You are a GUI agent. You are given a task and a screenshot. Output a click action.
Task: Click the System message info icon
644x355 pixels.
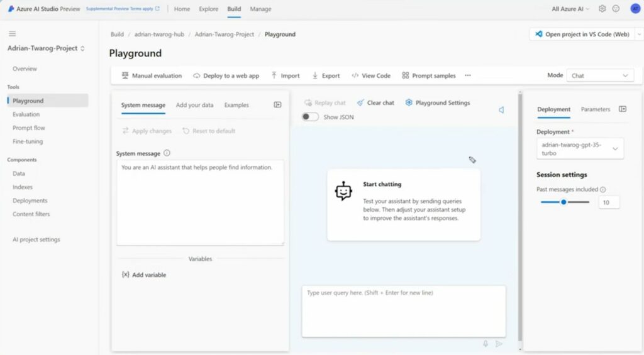[x=167, y=153]
